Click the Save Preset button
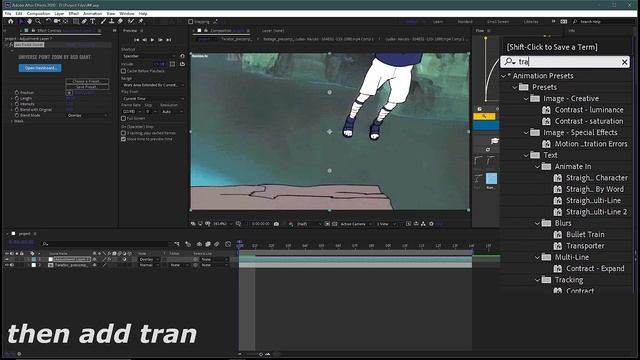 tap(87, 87)
